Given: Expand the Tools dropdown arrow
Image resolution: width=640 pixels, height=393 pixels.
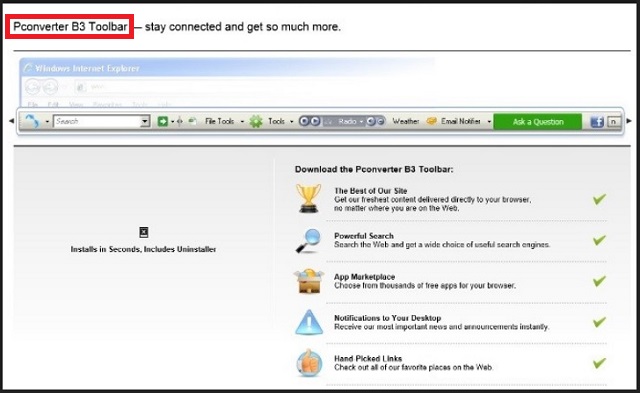Looking at the screenshot, I should [x=291, y=122].
